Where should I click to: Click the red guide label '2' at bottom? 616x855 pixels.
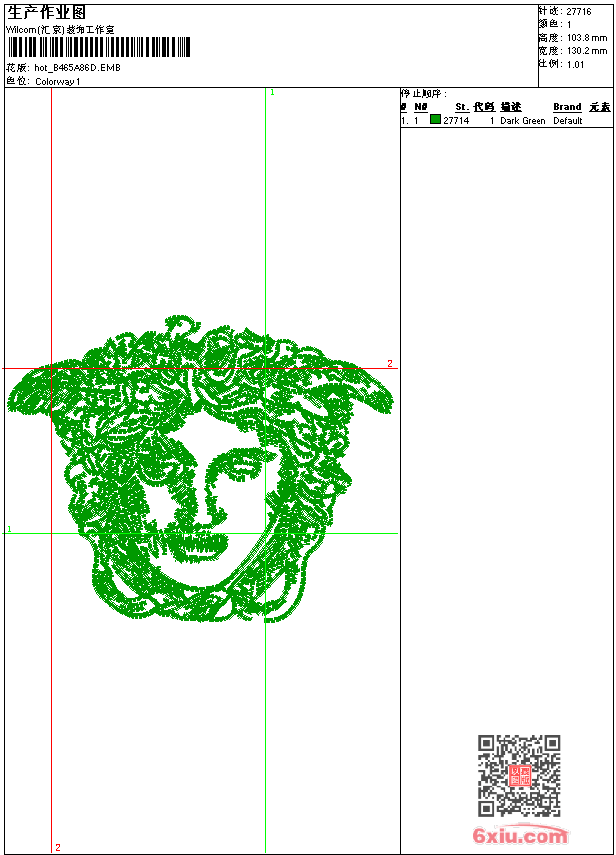pos(58,847)
